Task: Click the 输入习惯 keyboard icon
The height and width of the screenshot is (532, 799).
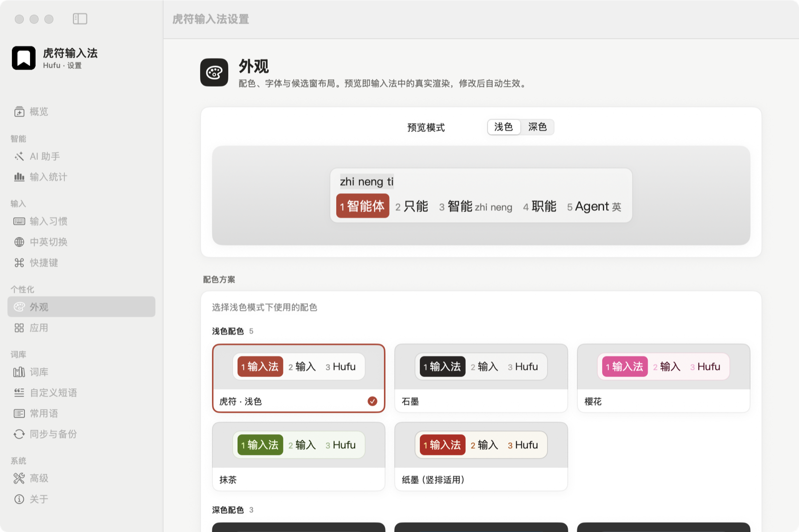Action: [19, 221]
